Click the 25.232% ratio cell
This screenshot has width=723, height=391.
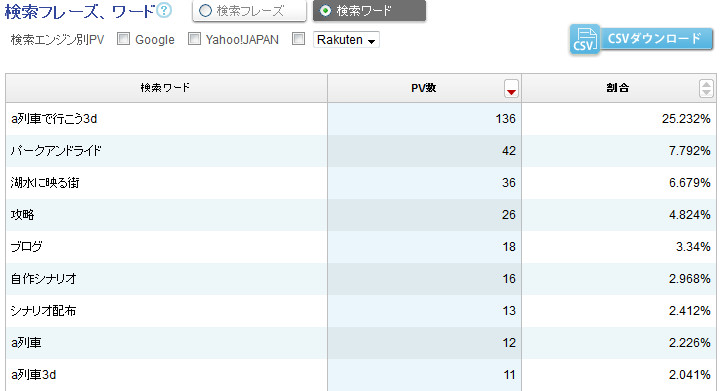coord(619,119)
